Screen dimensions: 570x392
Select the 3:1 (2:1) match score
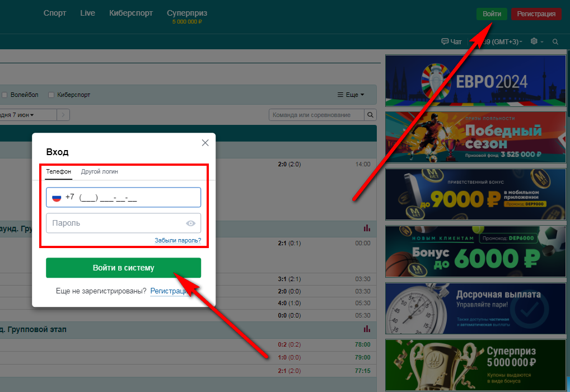click(289, 279)
